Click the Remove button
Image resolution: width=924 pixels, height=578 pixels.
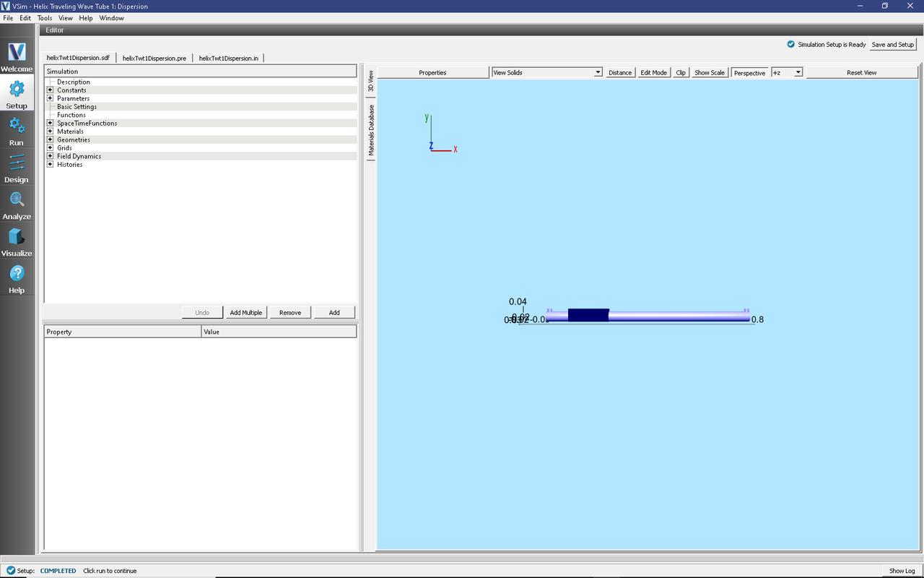click(290, 312)
